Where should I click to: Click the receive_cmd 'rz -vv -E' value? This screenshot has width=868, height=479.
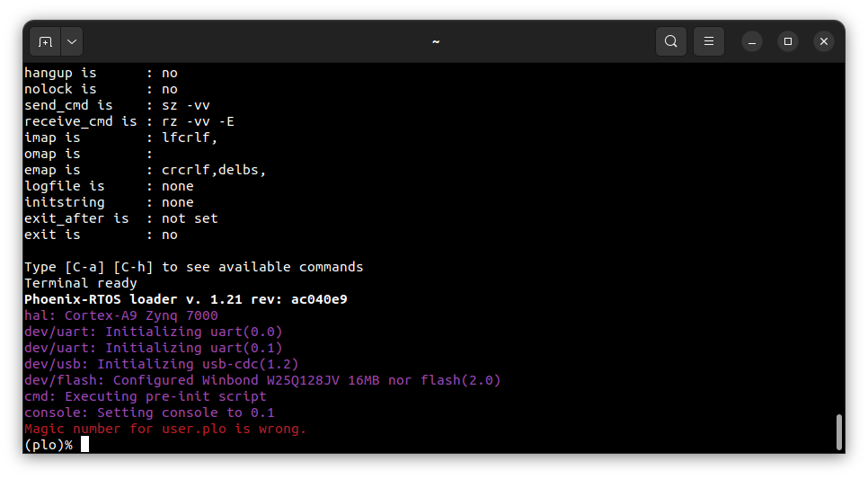pos(198,121)
